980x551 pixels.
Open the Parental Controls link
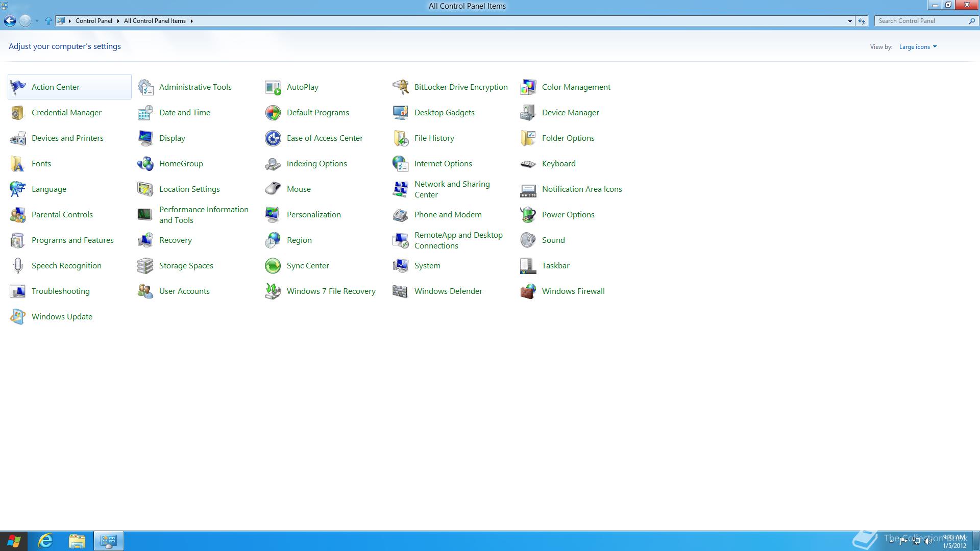point(62,215)
